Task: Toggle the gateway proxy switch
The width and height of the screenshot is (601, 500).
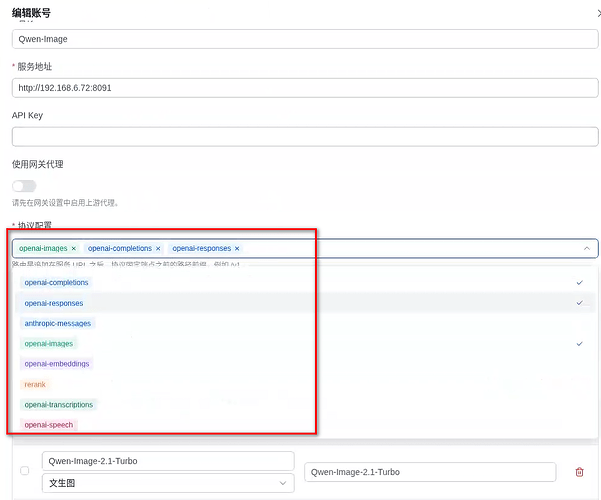Action: [x=24, y=186]
